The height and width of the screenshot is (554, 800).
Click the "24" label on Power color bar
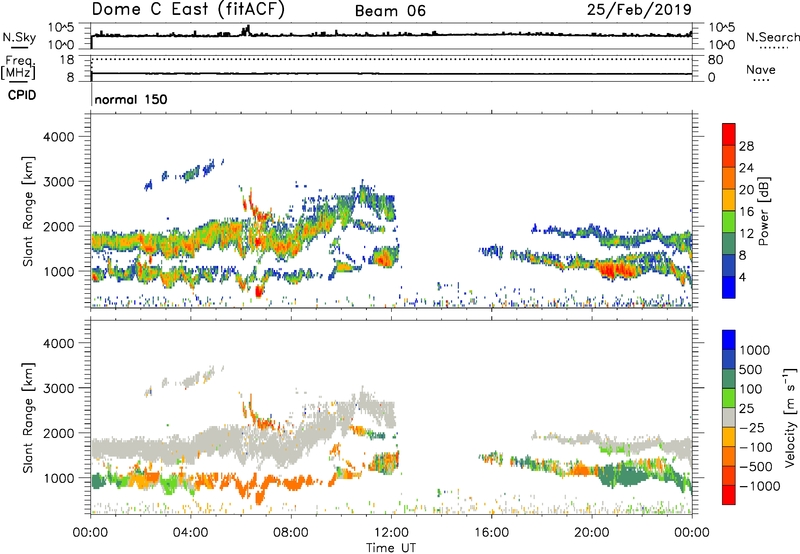(746, 168)
